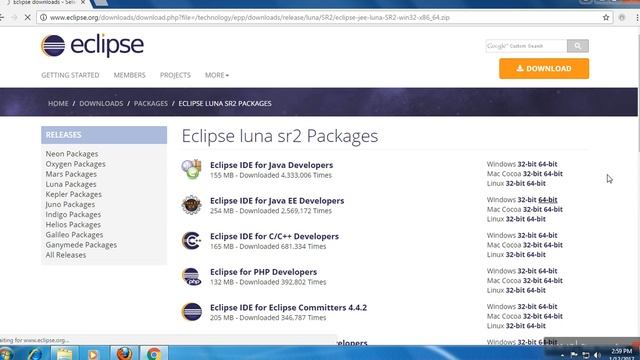Click the C/C++ Developers package icon
The width and height of the screenshot is (640, 360).
tap(191, 240)
